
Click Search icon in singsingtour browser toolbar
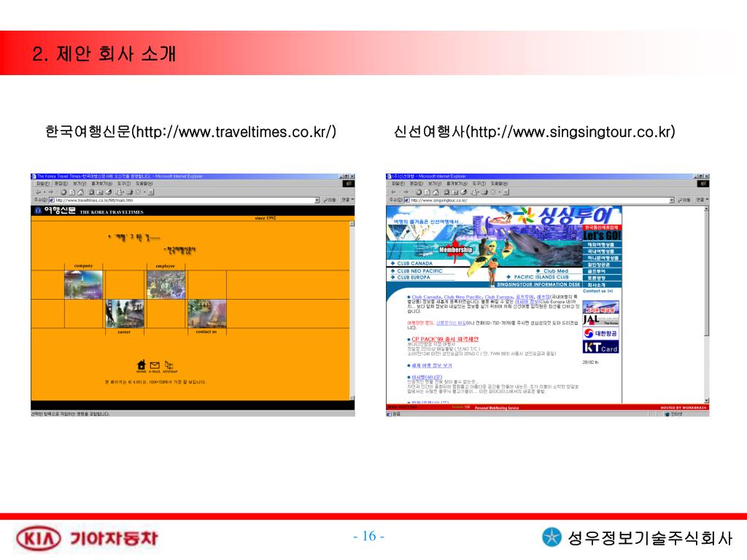tap(446, 192)
